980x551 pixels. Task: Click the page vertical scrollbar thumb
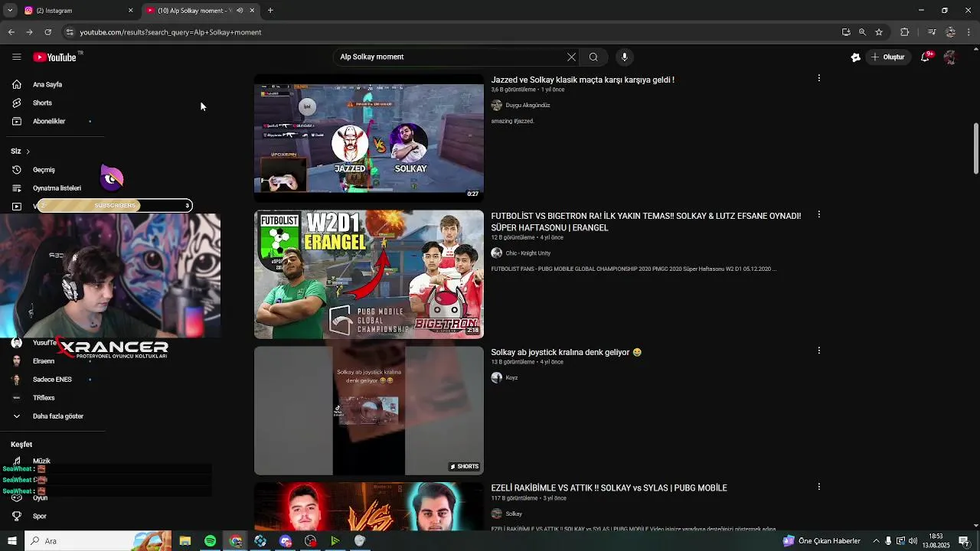[975, 148]
